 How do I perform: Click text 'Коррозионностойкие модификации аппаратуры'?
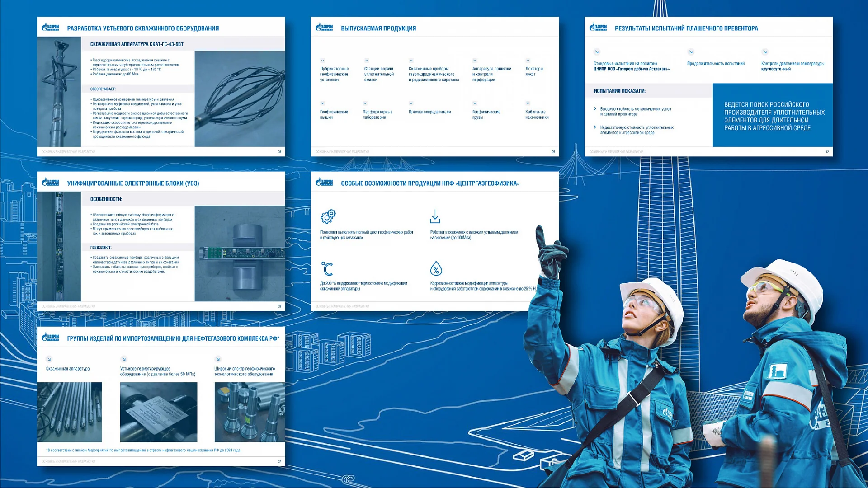click(469, 283)
